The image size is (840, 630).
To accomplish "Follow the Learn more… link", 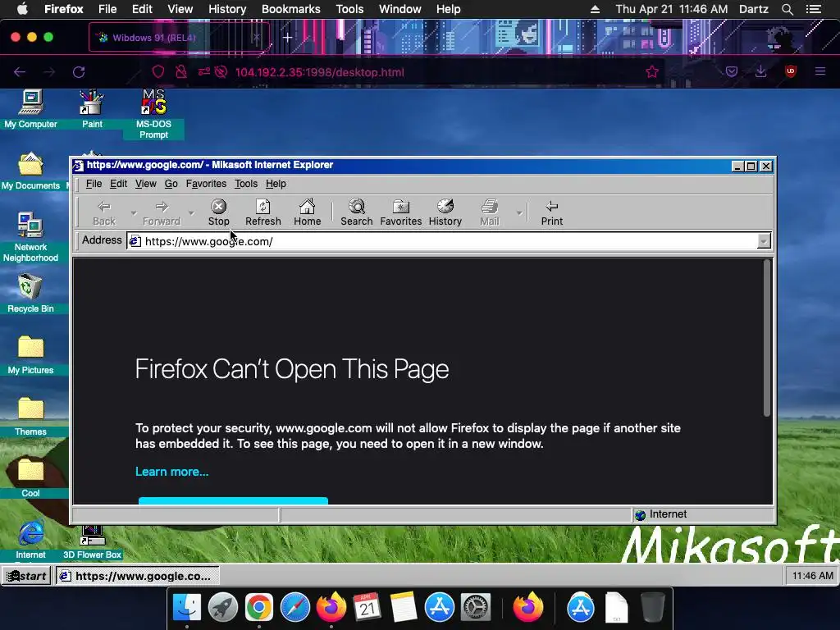I will tap(172, 472).
